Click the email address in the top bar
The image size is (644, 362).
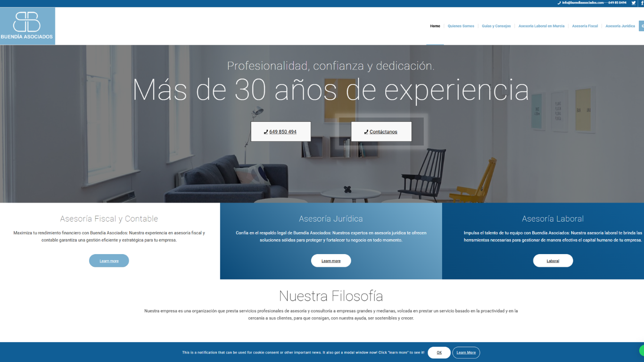[x=583, y=3]
